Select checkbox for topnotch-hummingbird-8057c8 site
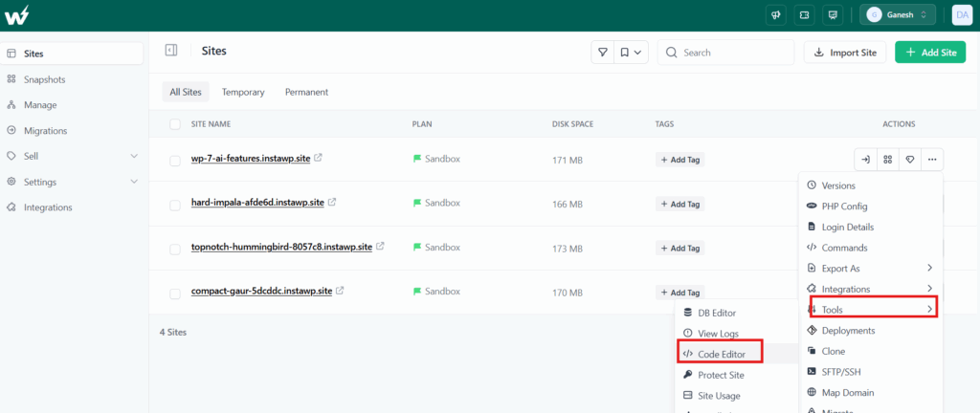 click(175, 249)
